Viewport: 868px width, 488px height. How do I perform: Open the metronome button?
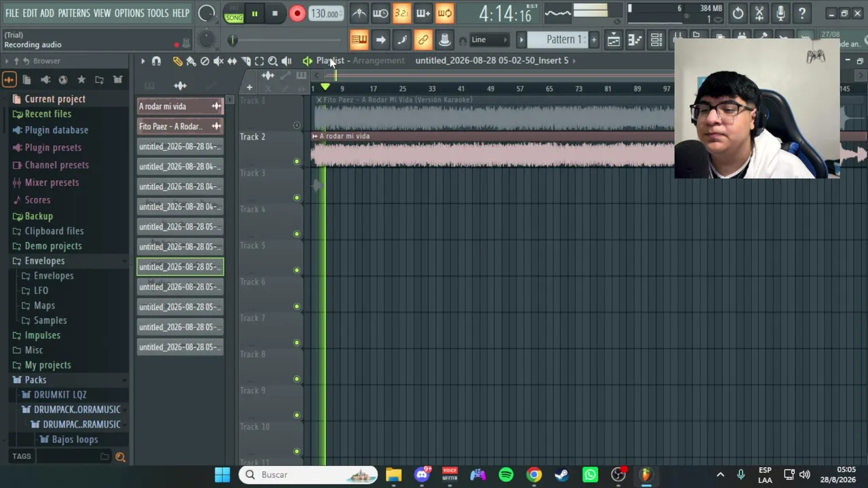click(x=359, y=13)
